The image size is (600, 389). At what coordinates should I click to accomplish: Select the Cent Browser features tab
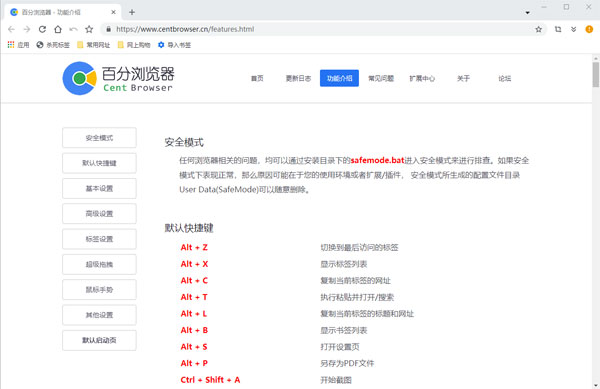(63, 12)
